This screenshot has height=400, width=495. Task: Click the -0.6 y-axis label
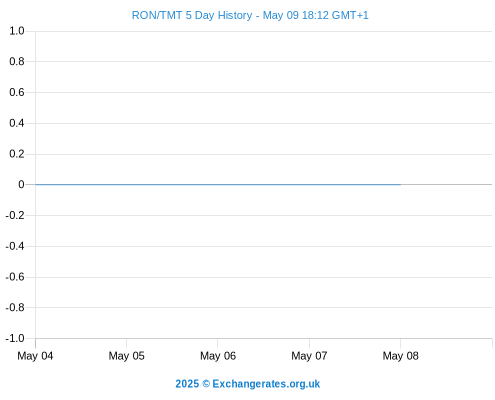[x=15, y=277]
